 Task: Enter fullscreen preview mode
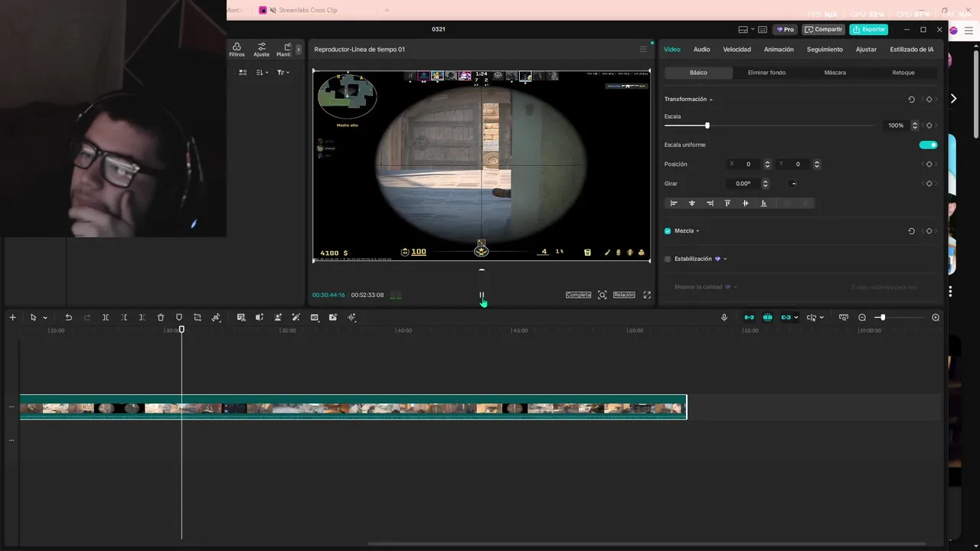click(x=647, y=295)
